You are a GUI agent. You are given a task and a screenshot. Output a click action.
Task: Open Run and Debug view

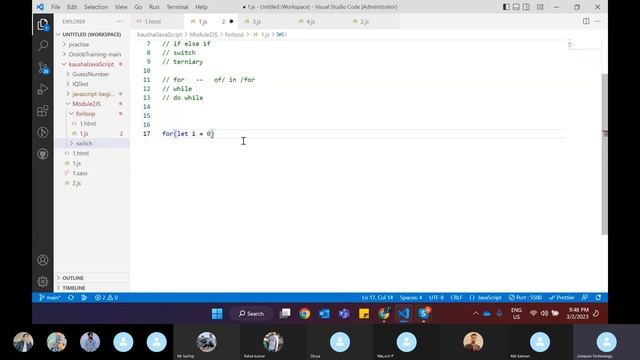(x=43, y=89)
